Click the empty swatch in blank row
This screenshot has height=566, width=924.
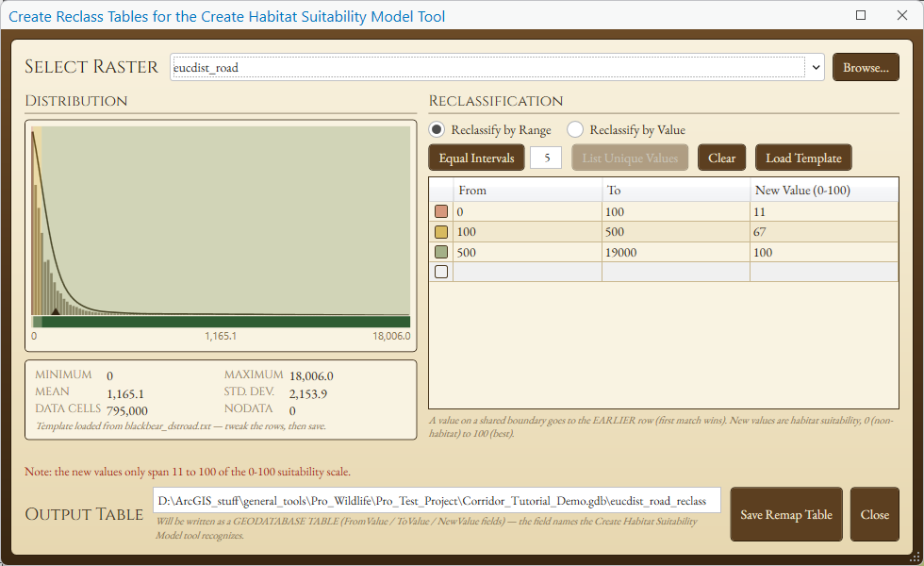pos(441,272)
